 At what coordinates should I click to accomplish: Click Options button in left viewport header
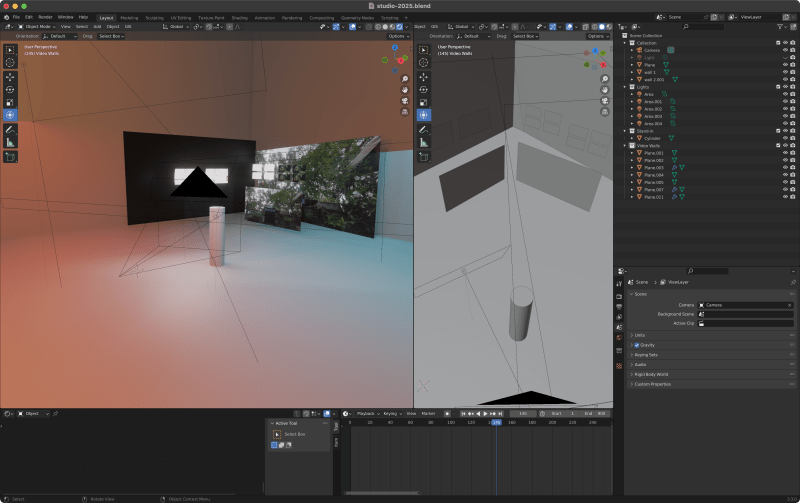pyautogui.click(x=398, y=36)
